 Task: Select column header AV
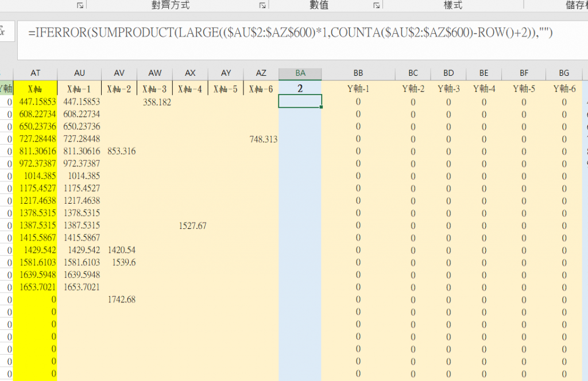tap(119, 73)
